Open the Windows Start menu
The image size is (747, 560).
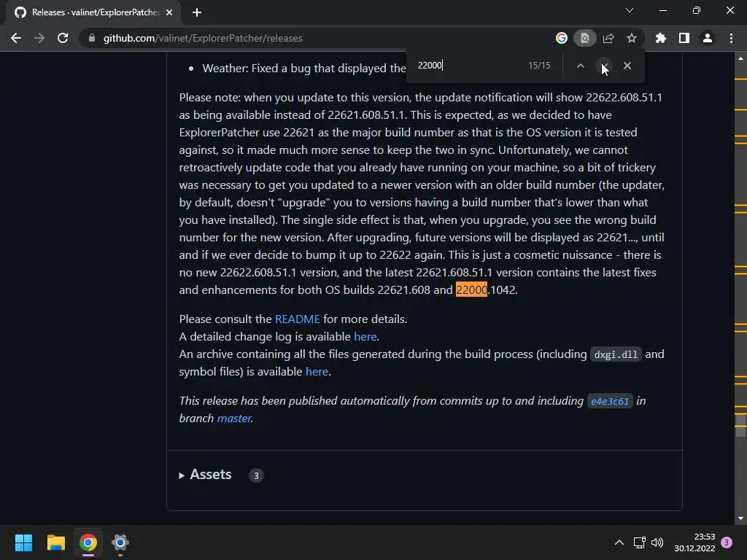23,542
